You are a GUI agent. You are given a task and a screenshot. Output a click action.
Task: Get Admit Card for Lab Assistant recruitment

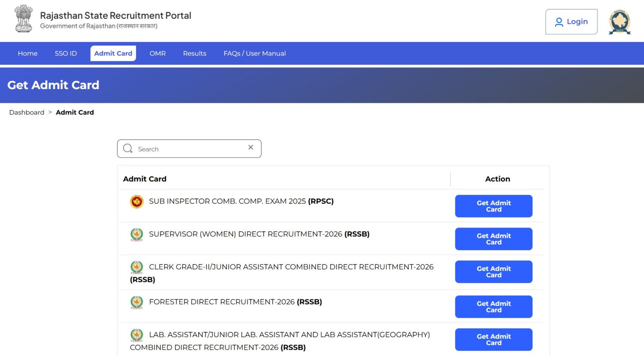pos(494,339)
